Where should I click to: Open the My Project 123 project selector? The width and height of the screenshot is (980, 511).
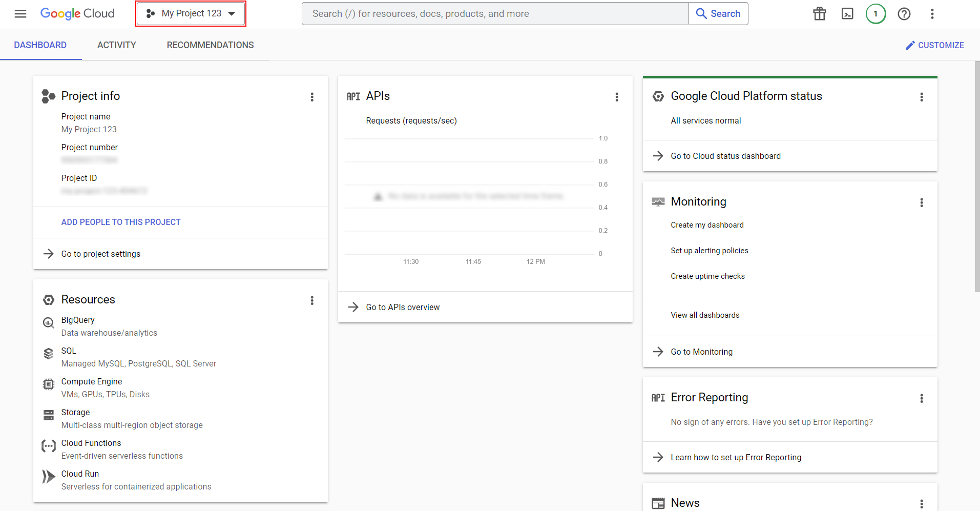tap(191, 14)
